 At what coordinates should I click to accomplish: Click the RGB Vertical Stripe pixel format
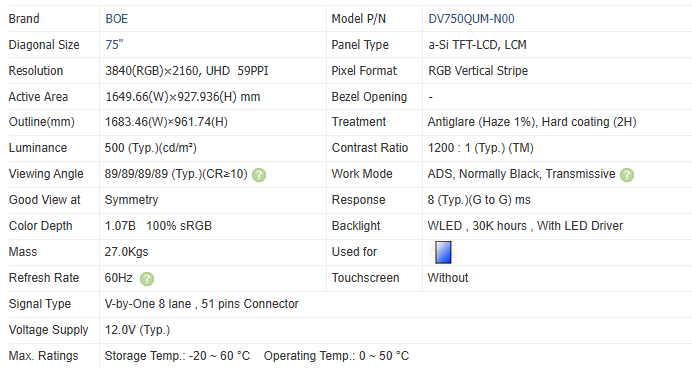point(478,71)
